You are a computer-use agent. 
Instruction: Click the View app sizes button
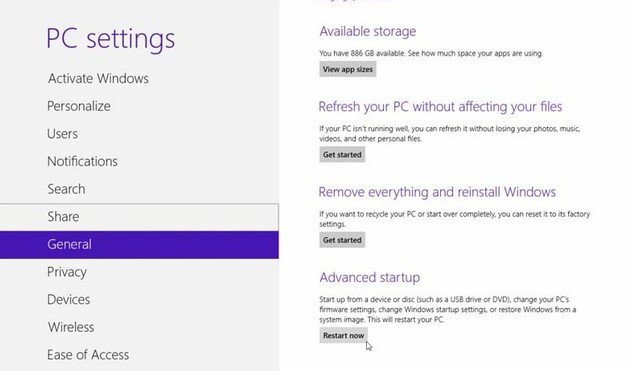point(348,69)
